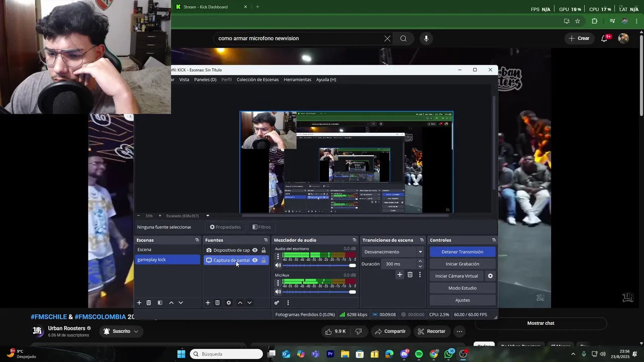This screenshot has width=644, height=362.
Task: Undock the Controles panel
Action: click(494, 240)
